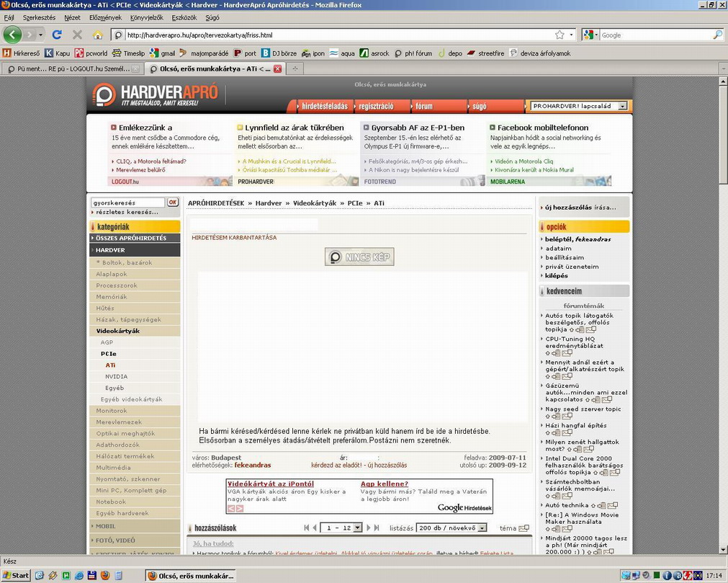Open the Fájl menu
The image size is (728, 583).
click(9, 17)
